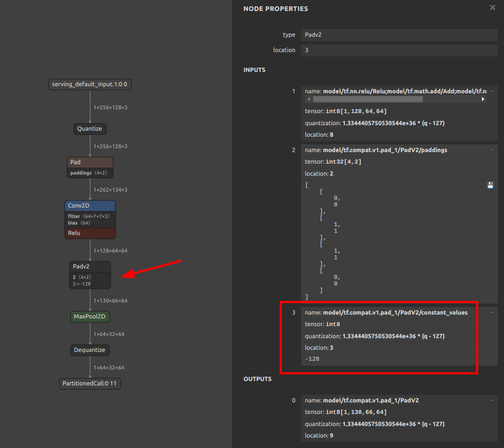Close the Node Properties panel
The height and width of the screenshot is (448, 504).
pos(492,8)
